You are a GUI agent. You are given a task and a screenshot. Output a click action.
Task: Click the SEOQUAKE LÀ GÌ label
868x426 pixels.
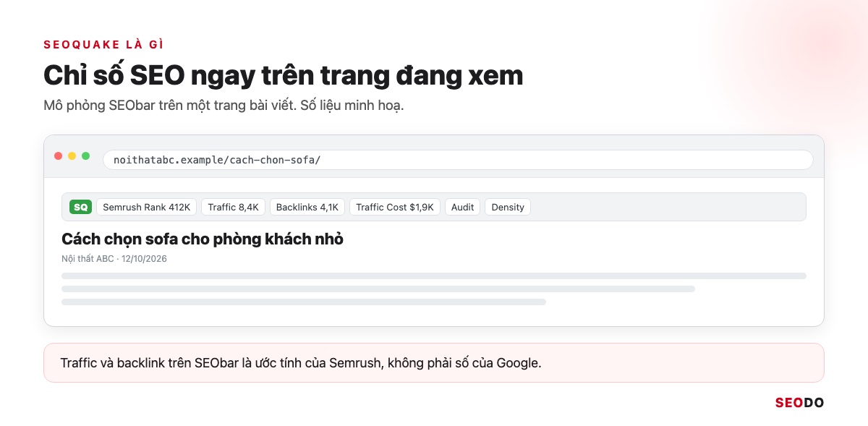tap(103, 44)
